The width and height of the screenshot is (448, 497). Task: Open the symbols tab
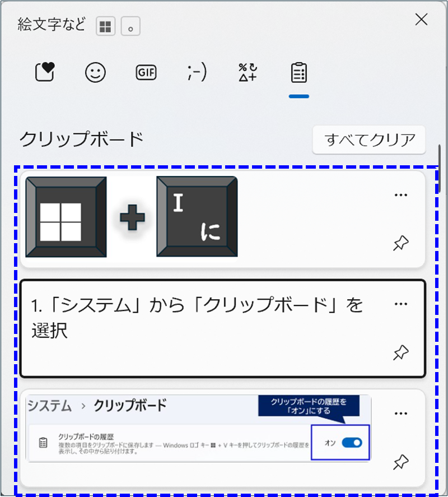tap(248, 73)
